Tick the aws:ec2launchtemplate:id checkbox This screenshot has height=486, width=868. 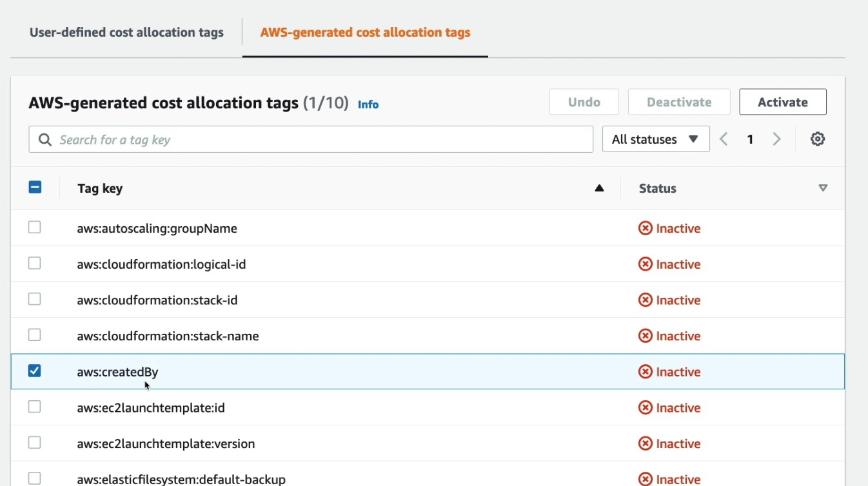pos(35,407)
